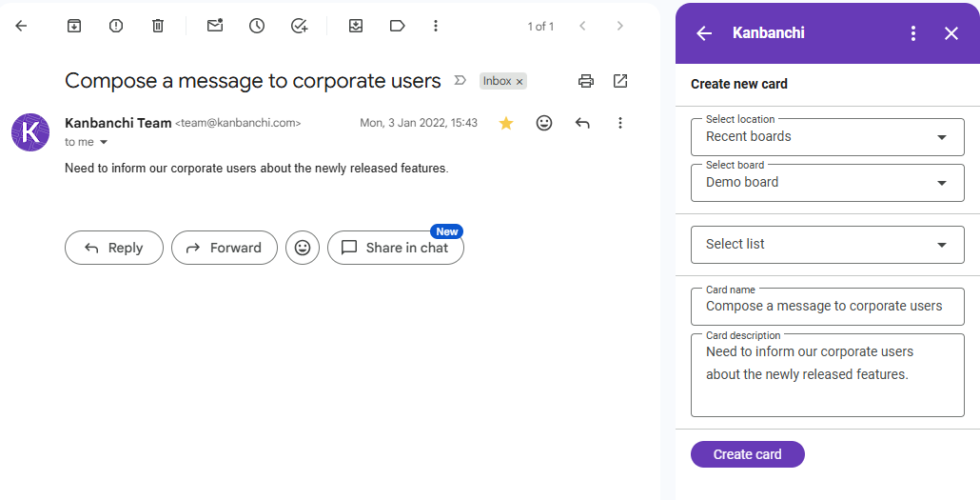Print the whole conversation
Image resolution: width=980 pixels, height=500 pixels.
[x=586, y=81]
